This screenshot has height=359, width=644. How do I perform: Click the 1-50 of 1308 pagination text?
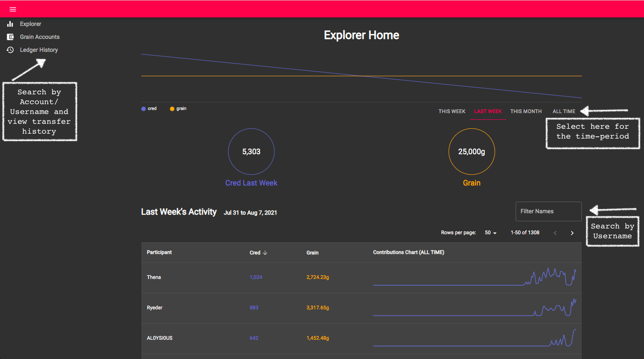pyautogui.click(x=525, y=232)
